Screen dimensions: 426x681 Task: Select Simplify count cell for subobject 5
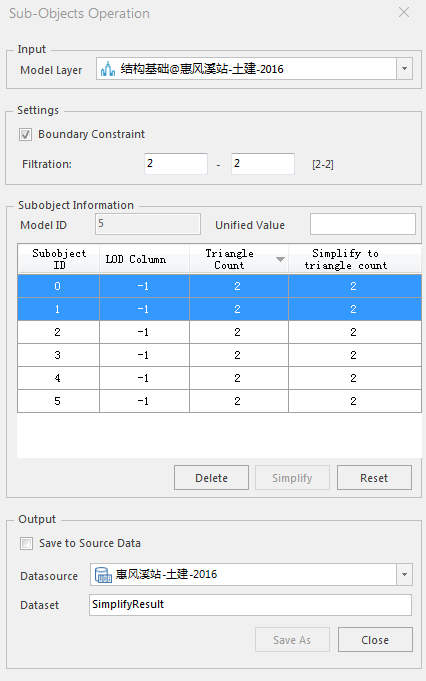pos(355,401)
